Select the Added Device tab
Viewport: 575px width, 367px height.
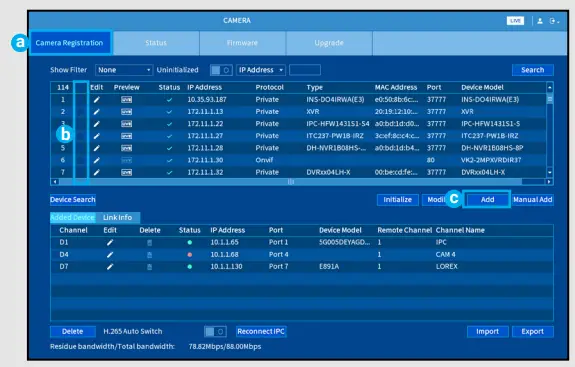point(73,217)
